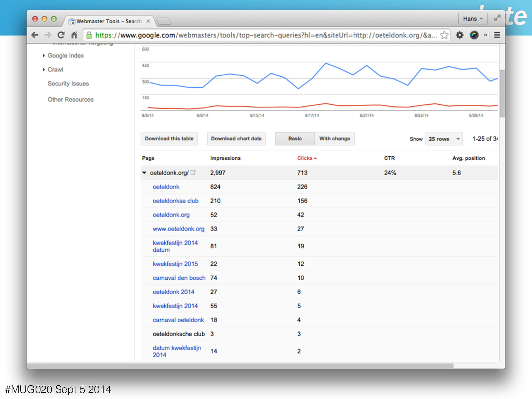Bookmark this page with the star icon
532x399 pixels.
[x=444, y=35]
